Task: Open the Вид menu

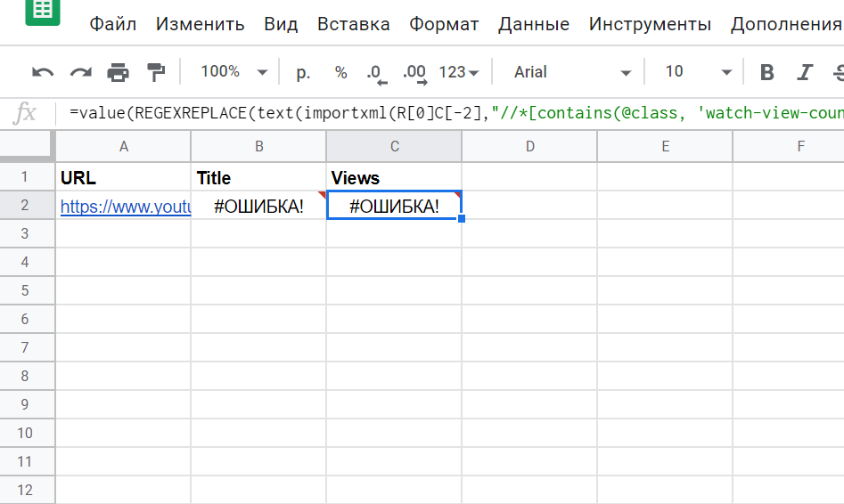Action: (x=281, y=24)
